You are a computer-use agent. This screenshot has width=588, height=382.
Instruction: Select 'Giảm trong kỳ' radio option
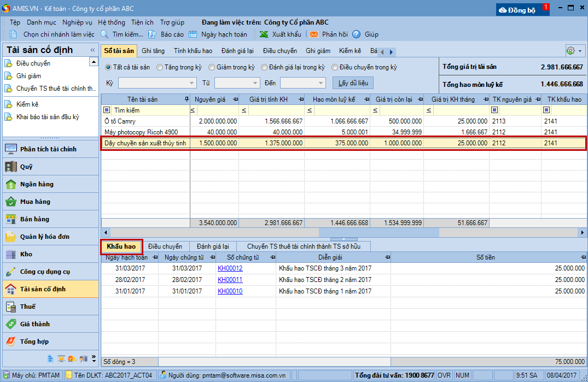point(212,67)
